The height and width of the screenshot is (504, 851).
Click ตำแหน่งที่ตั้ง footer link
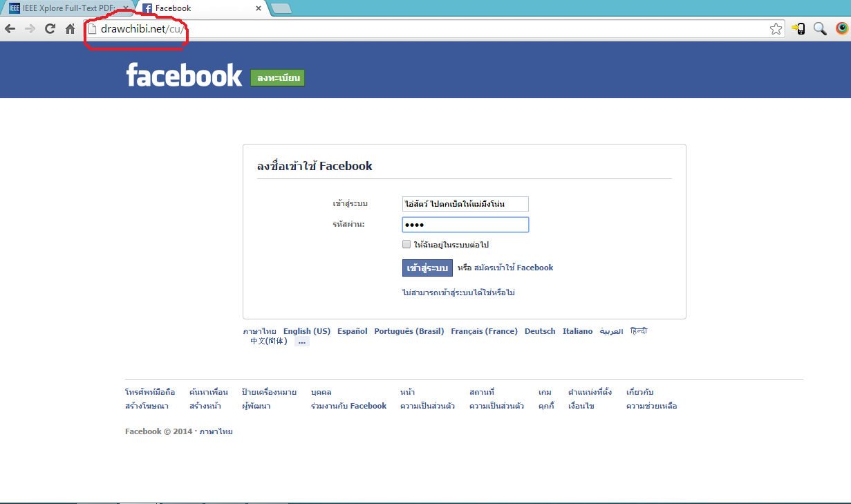click(x=590, y=392)
